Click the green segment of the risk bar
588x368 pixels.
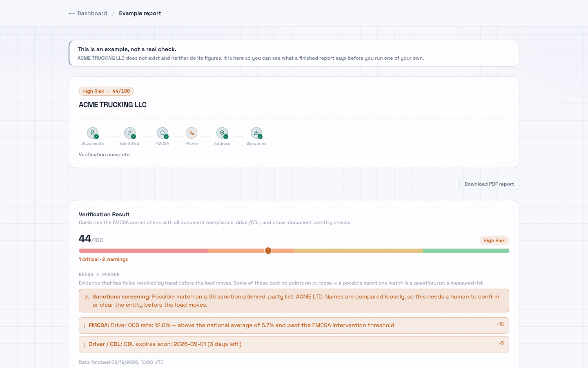[x=466, y=251]
